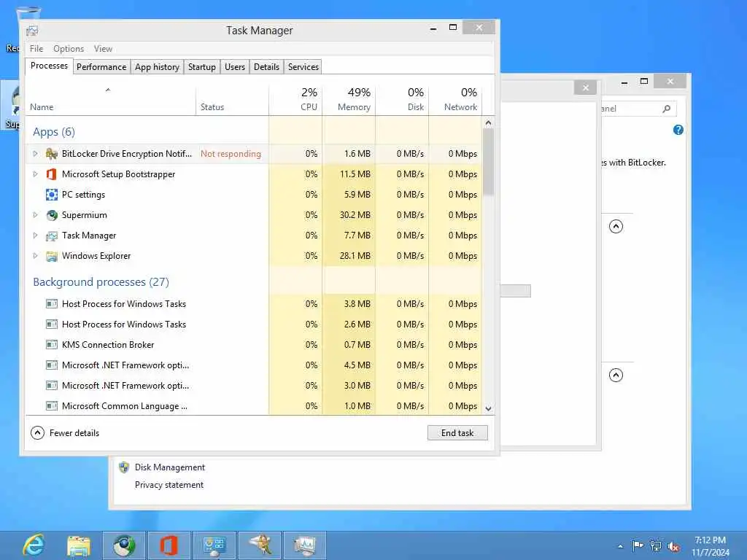
Task: Switch to the App history tab
Action: [x=158, y=67]
